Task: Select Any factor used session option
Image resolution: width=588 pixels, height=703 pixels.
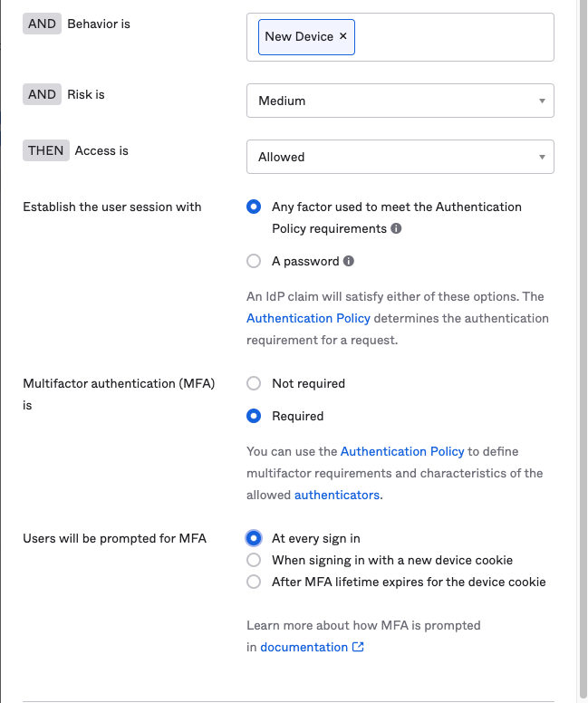Action: tap(254, 207)
